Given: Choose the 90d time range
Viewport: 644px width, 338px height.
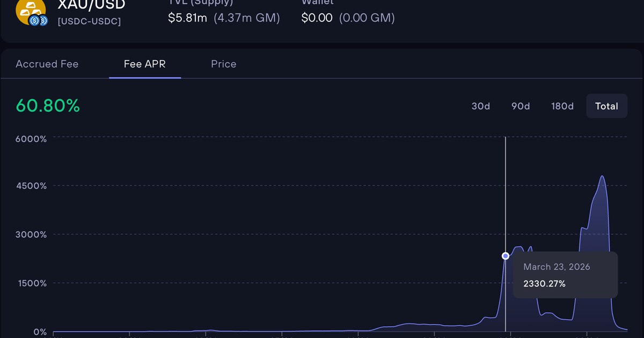Looking at the screenshot, I should click(521, 106).
